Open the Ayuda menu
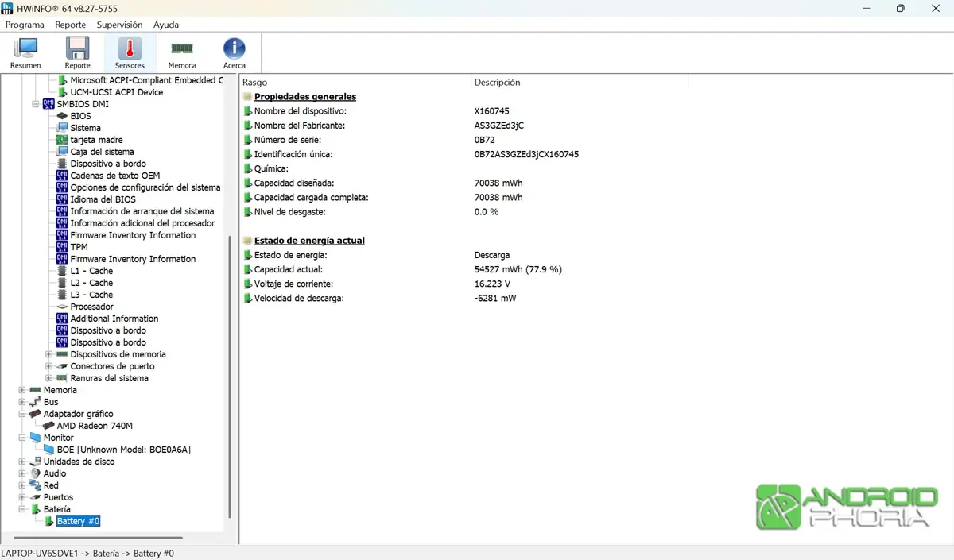This screenshot has width=954, height=560. click(x=166, y=25)
